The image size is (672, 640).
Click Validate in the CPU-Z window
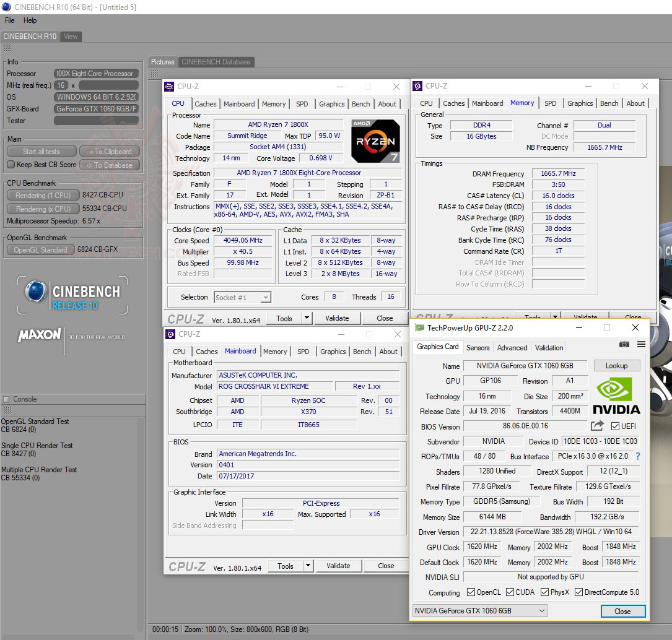(x=337, y=318)
